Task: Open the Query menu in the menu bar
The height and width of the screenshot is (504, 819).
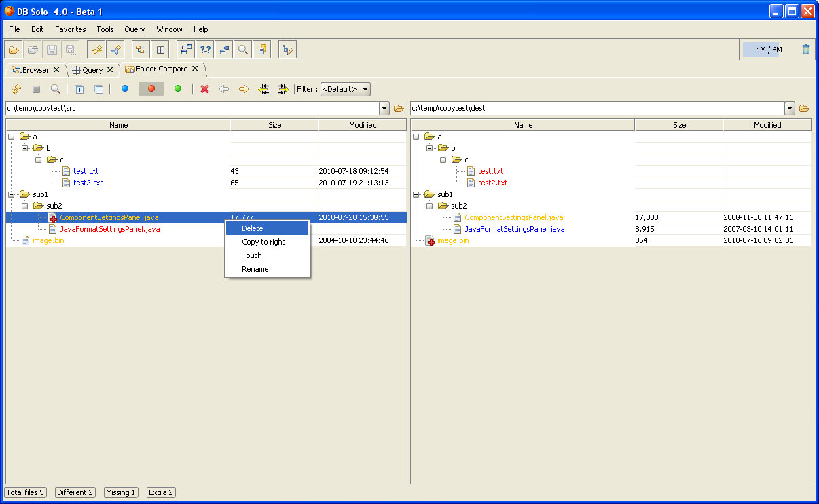Action: coord(134,29)
